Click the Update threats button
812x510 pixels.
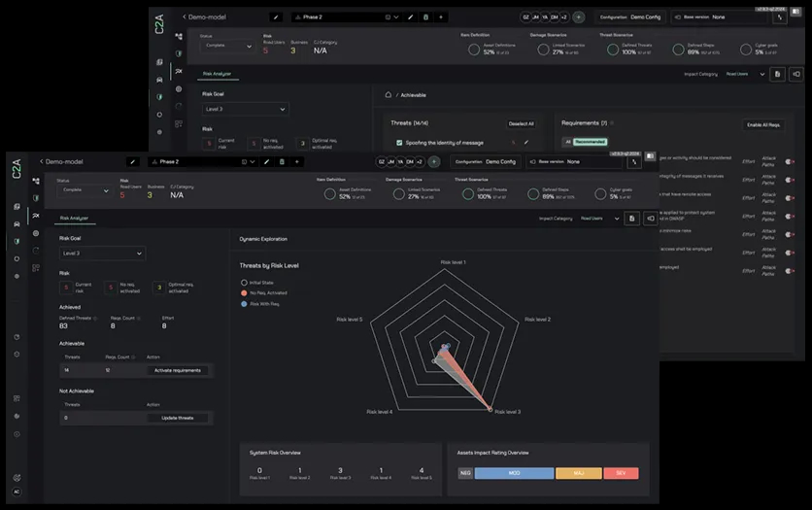pos(178,418)
